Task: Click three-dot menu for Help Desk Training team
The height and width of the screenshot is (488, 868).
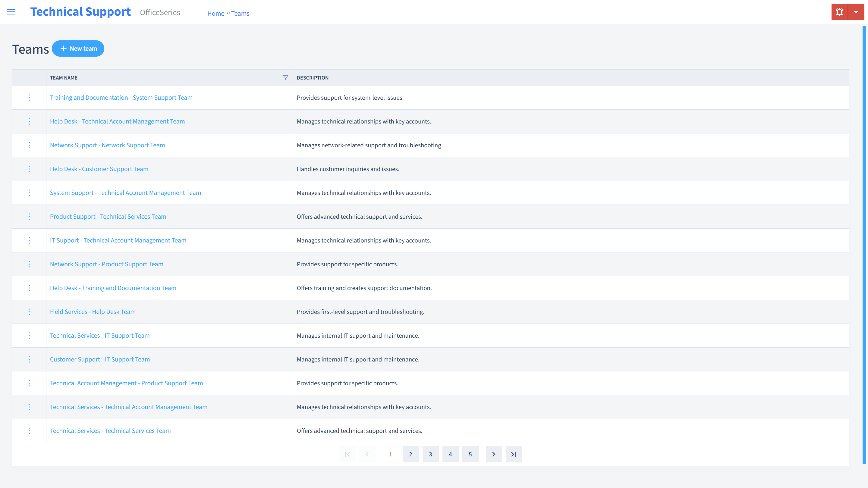Action: point(29,288)
